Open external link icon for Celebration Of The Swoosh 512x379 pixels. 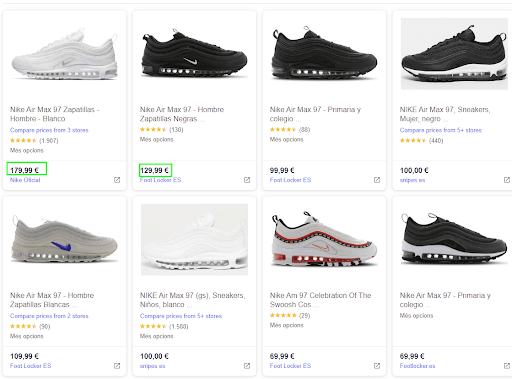click(377, 366)
